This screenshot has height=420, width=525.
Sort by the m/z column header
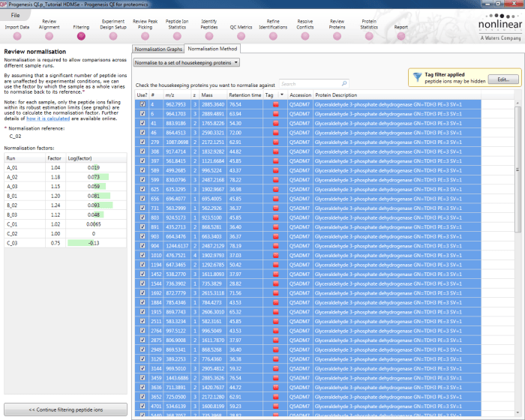(x=177, y=94)
